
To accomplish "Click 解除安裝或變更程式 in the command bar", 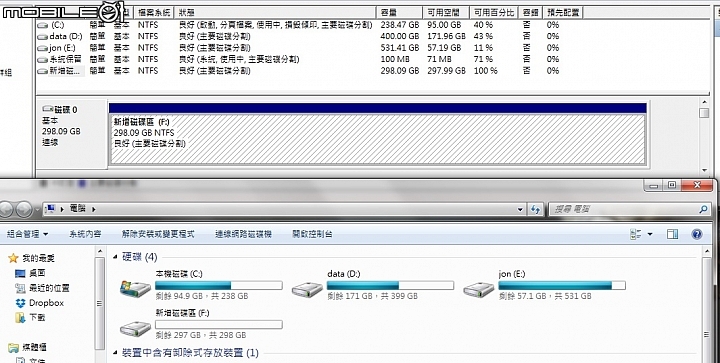I will pyautogui.click(x=158, y=235).
